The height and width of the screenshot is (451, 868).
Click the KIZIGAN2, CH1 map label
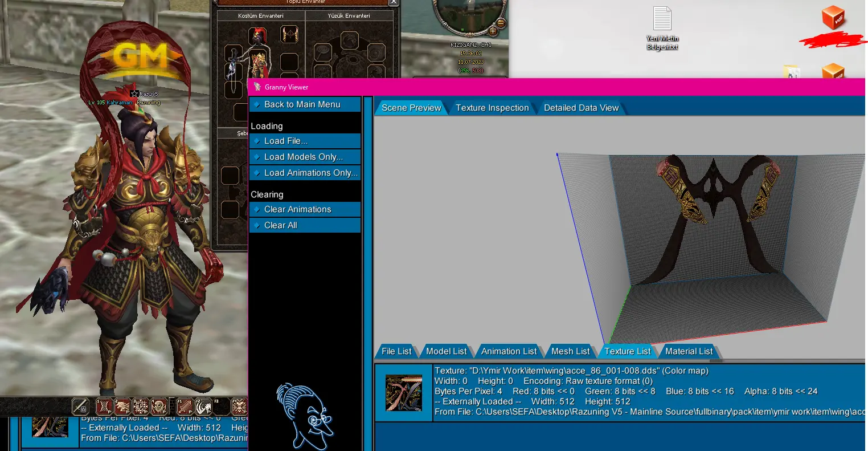[x=471, y=44]
